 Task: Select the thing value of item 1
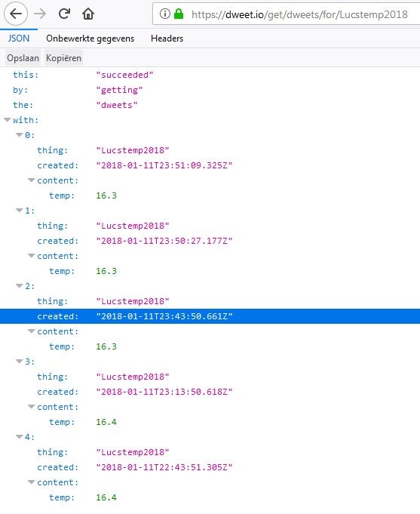click(x=133, y=226)
